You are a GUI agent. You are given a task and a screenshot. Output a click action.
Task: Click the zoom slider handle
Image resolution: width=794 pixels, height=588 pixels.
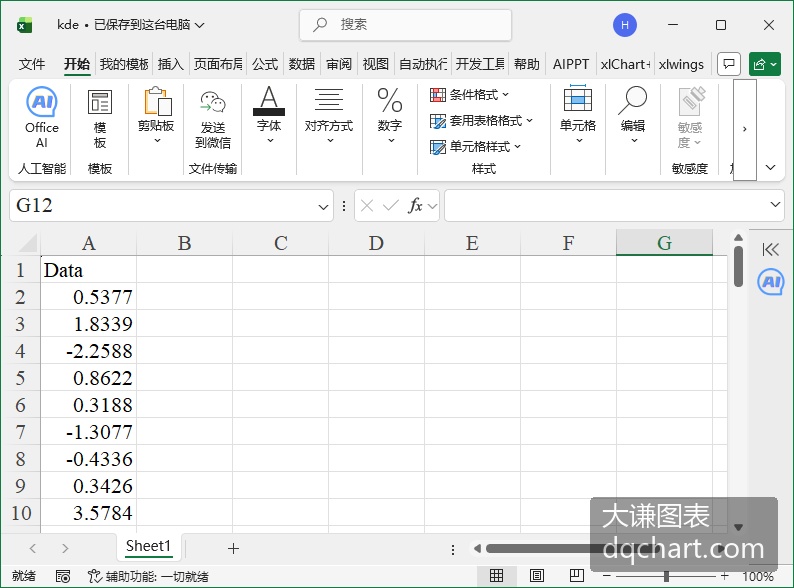click(x=666, y=576)
